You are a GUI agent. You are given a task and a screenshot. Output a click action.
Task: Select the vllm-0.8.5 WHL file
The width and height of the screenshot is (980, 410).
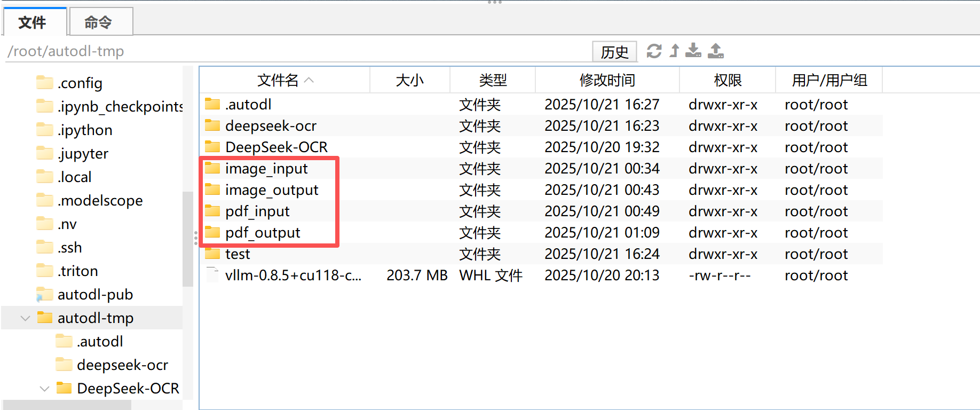click(x=294, y=275)
